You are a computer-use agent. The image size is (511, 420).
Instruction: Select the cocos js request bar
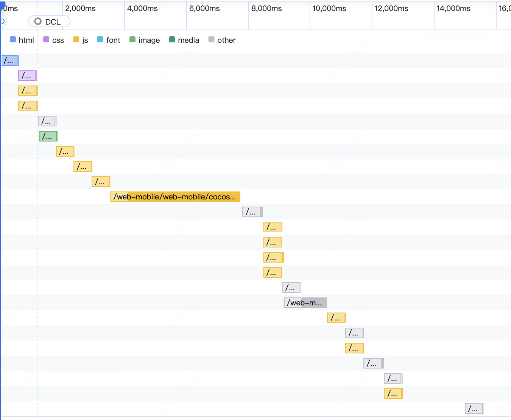pos(175,197)
